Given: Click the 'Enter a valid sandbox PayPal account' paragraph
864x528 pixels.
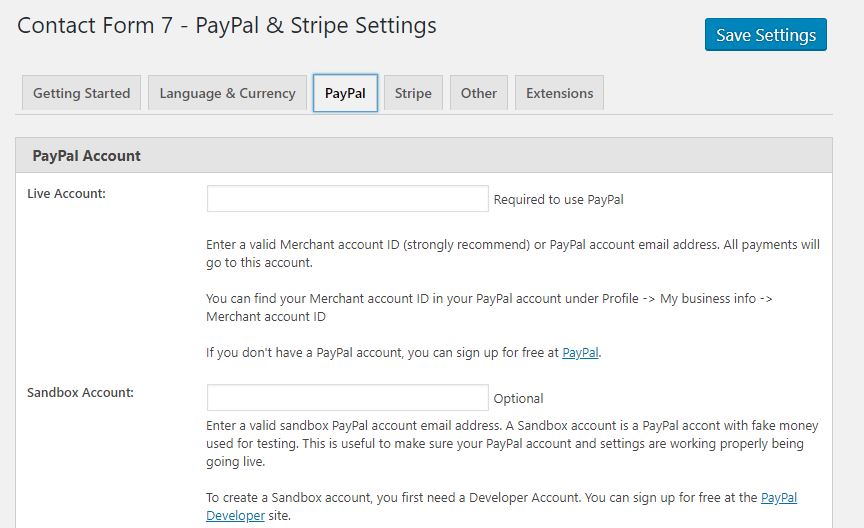Looking at the screenshot, I should pos(512,444).
